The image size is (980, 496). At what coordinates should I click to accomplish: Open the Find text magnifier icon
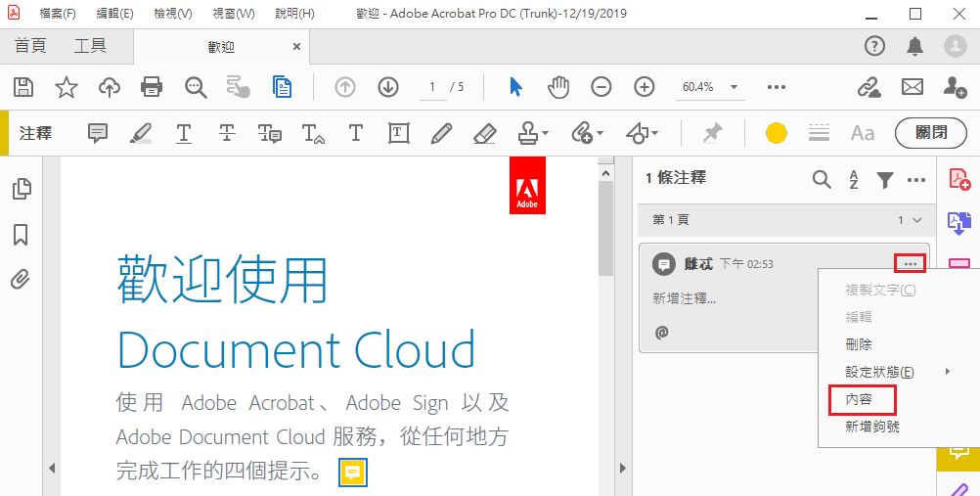tap(196, 87)
